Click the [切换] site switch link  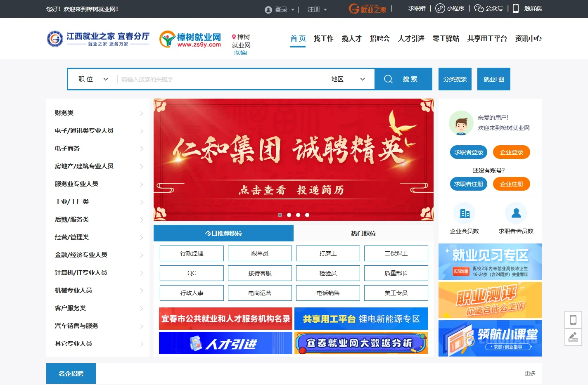pyautogui.click(x=241, y=53)
